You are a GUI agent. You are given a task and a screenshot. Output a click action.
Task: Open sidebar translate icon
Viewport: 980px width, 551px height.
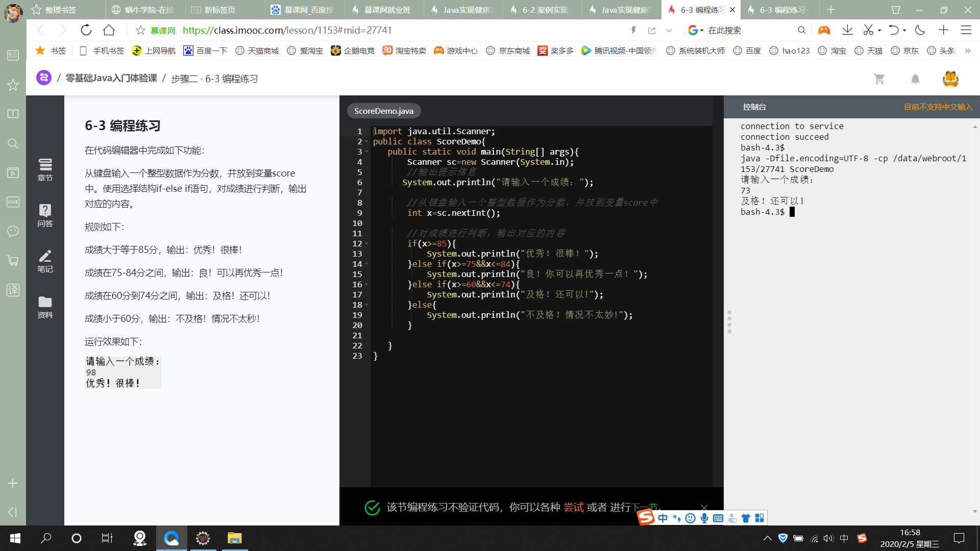click(13, 290)
